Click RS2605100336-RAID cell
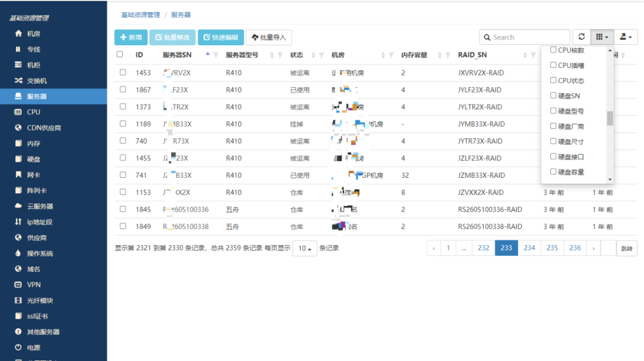Image resolution: width=644 pixels, height=361 pixels. pyautogui.click(x=490, y=209)
